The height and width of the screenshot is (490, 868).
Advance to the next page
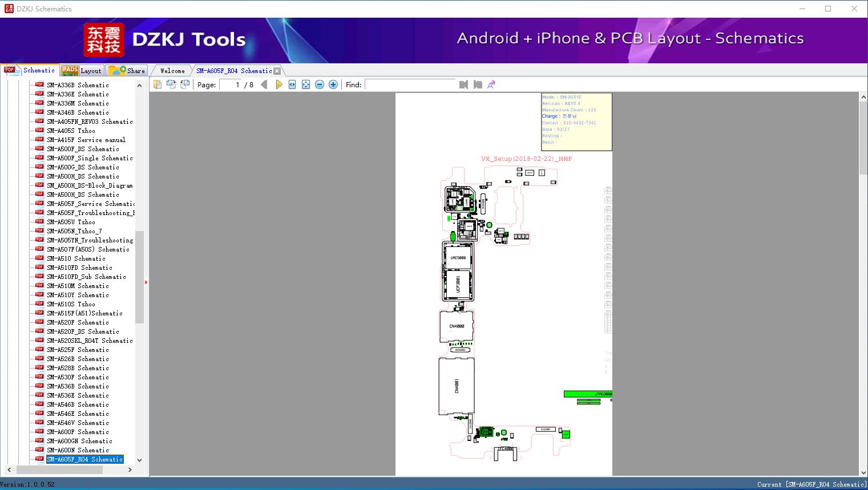[x=278, y=84]
